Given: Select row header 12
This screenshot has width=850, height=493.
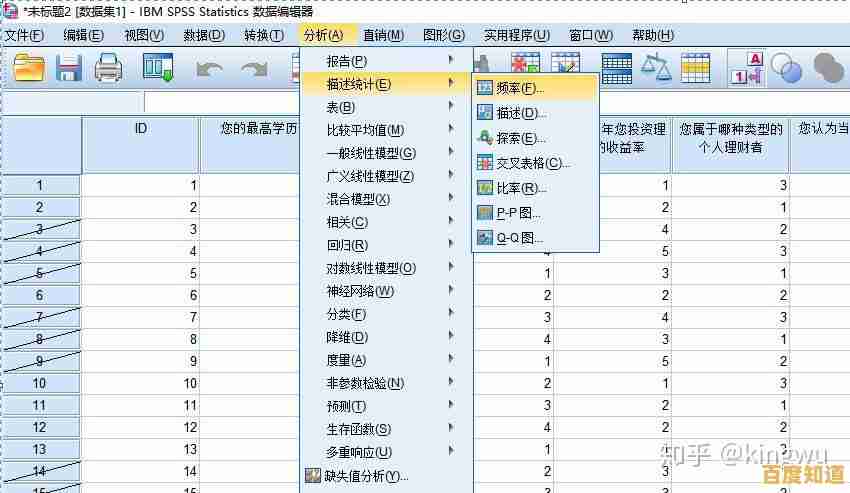Looking at the screenshot, I should 40,427.
